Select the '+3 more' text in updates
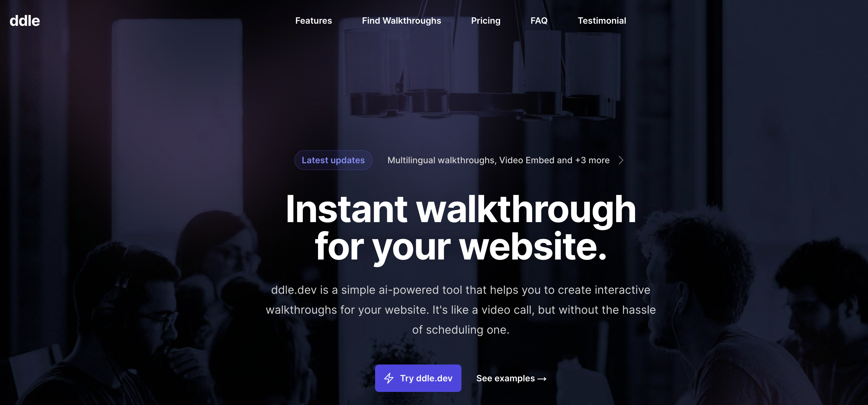This screenshot has height=405, width=868. click(x=592, y=160)
